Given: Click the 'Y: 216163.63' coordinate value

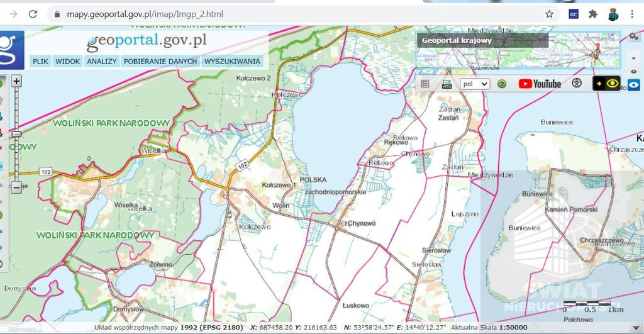Looking at the screenshot, I should 316,328.
